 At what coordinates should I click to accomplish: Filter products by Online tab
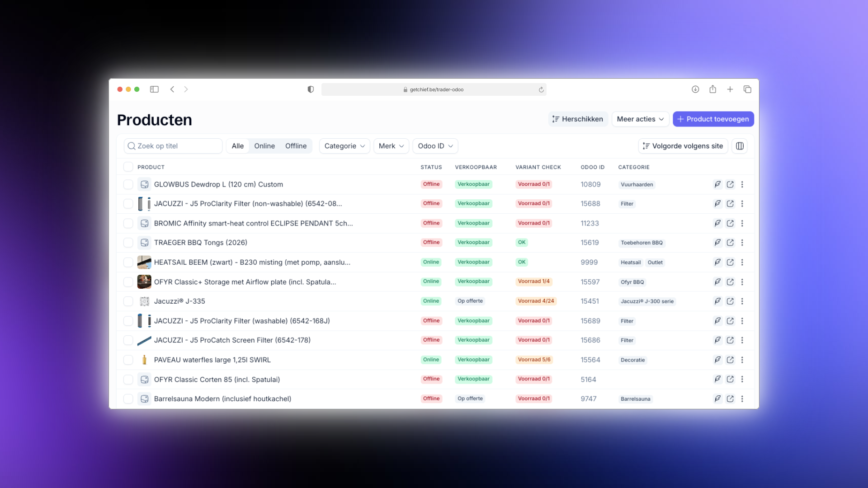pyautogui.click(x=264, y=146)
